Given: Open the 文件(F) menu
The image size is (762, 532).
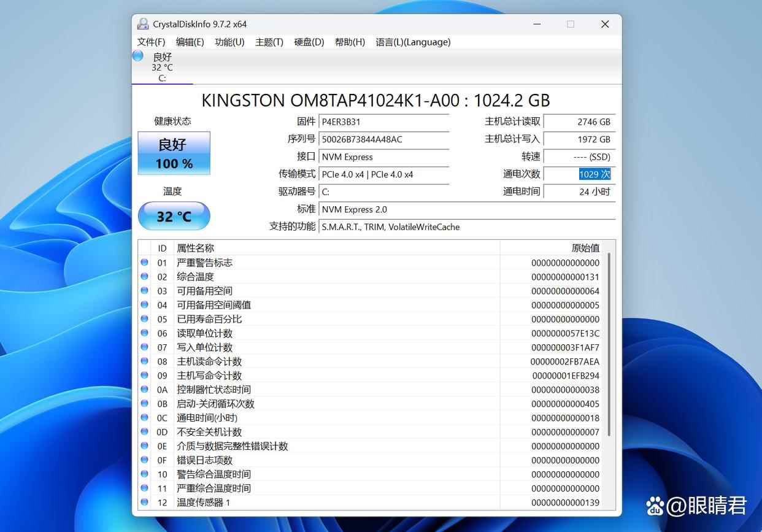Looking at the screenshot, I should pos(151,42).
